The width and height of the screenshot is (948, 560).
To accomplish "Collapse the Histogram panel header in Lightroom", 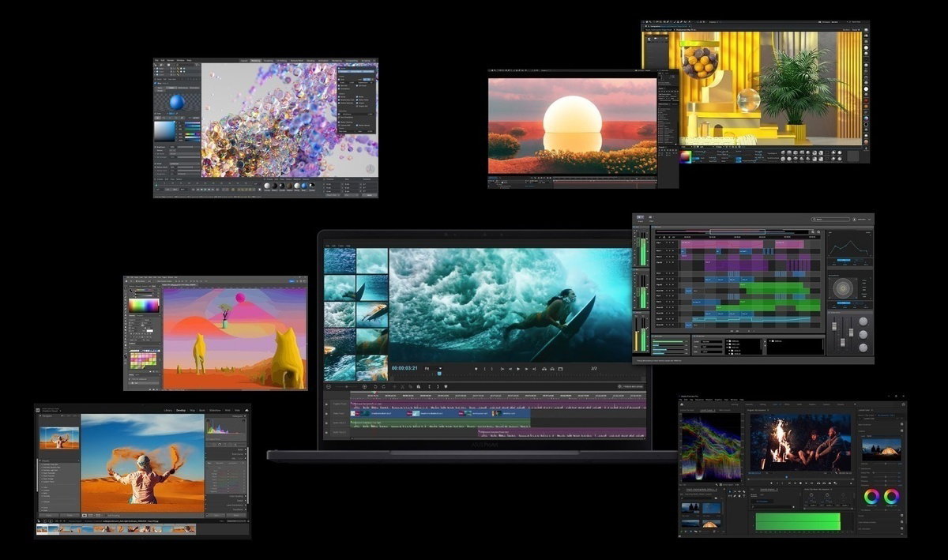I will [227, 416].
